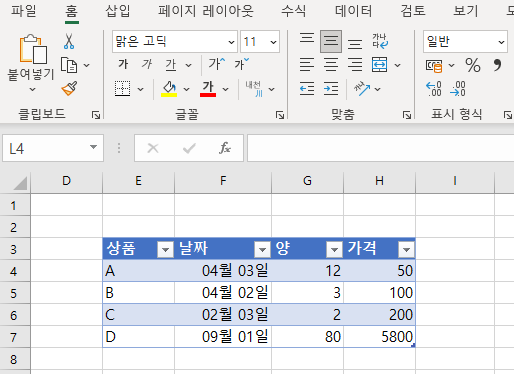Open the 양 column filter dropdown
The image size is (514, 374).
coord(334,249)
